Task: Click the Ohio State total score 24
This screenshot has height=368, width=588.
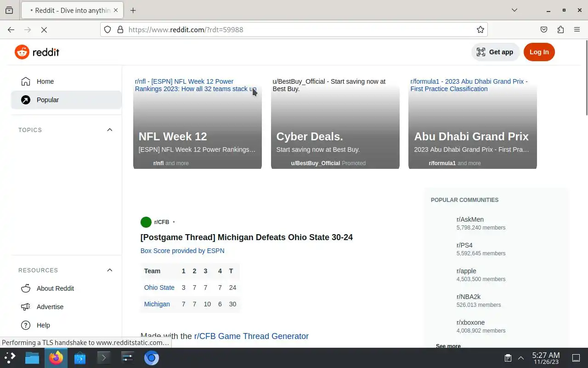Action: click(232, 287)
